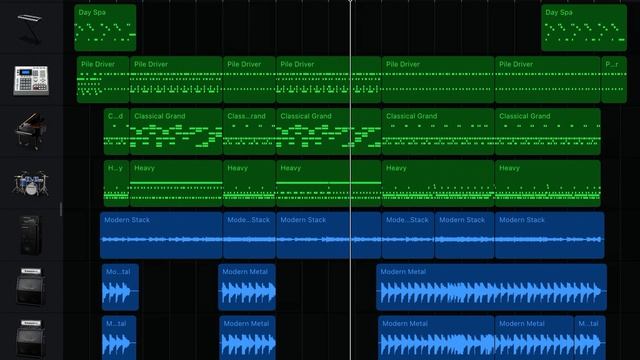Select the Modern Stack region under the playhead

[329, 235]
